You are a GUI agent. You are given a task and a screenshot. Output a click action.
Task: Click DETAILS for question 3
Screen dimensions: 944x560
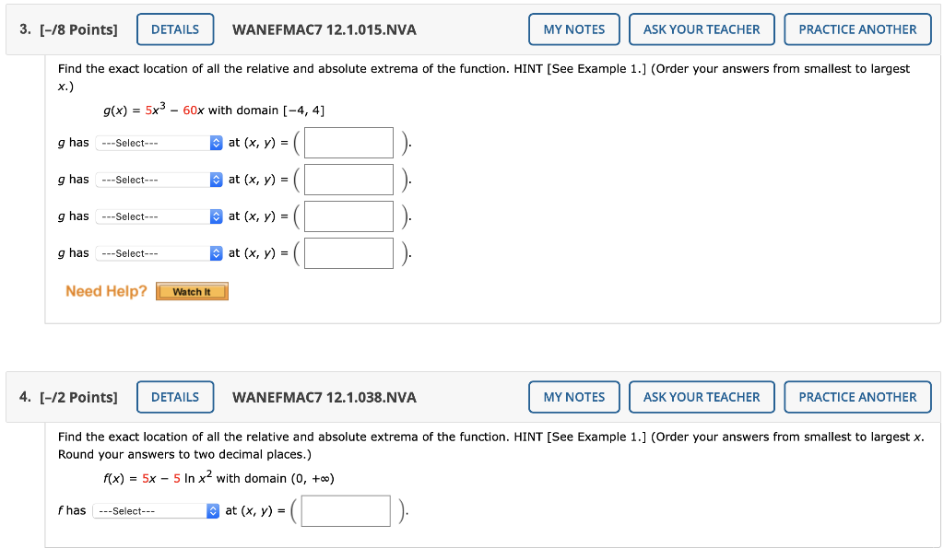pos(175,29)
